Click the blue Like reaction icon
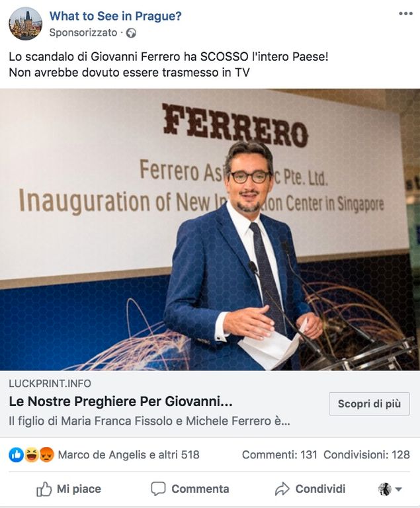 [x=16, y=455]
